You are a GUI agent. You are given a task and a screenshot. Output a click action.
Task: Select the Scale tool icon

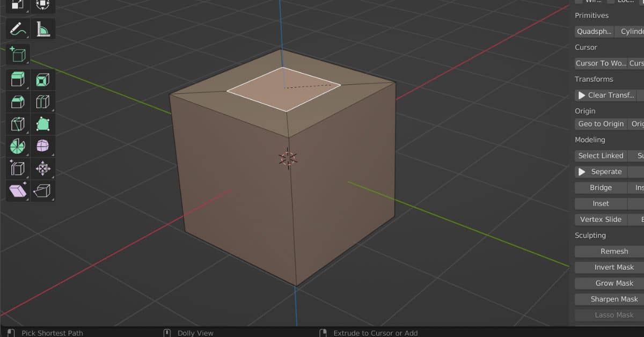18,5
